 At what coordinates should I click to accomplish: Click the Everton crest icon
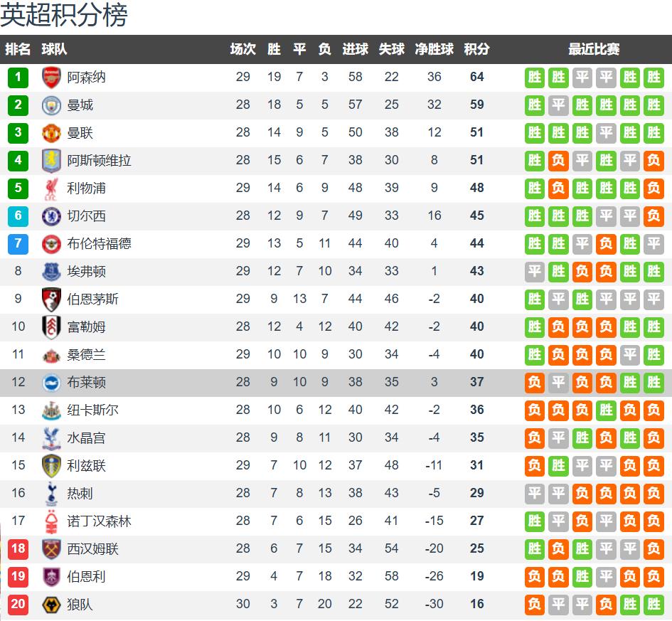[51, 271]
